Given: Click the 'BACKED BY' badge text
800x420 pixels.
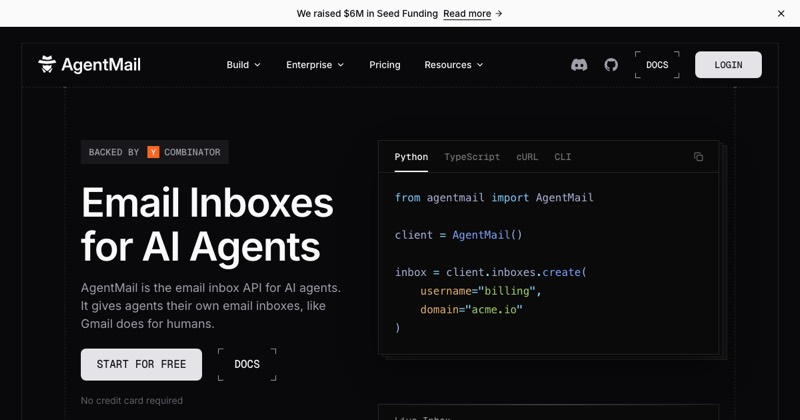Looking at the screenshot, I should click(114, 152).
